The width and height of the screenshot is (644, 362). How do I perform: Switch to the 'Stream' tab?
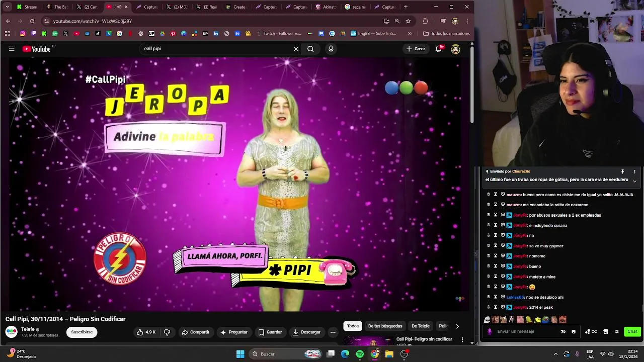coord(27,7)
